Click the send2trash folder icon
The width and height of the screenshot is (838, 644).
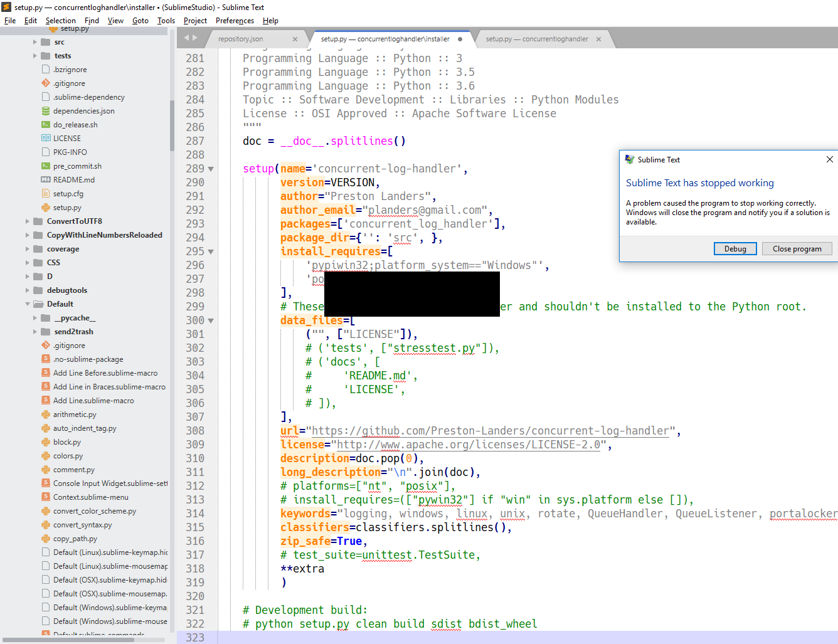(x=46, y=332)
